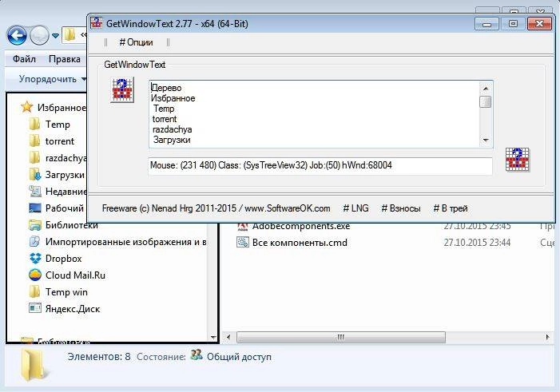Click the large folder icon in Explorer's details pane
Screen dimensions: 560x392
click(33, 365)
